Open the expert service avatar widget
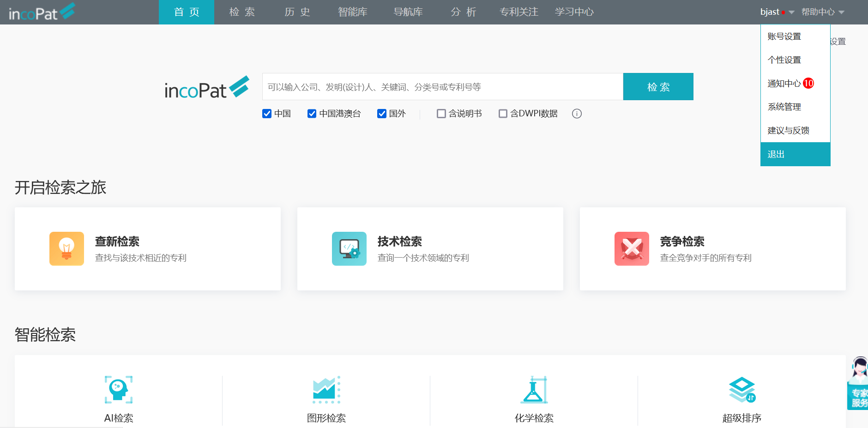 [859, 383]
